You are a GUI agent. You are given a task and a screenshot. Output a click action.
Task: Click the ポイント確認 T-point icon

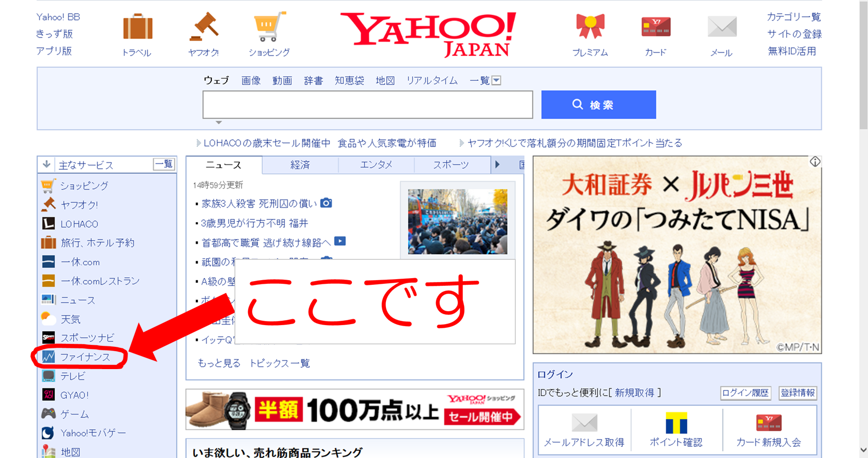[676, 423]
